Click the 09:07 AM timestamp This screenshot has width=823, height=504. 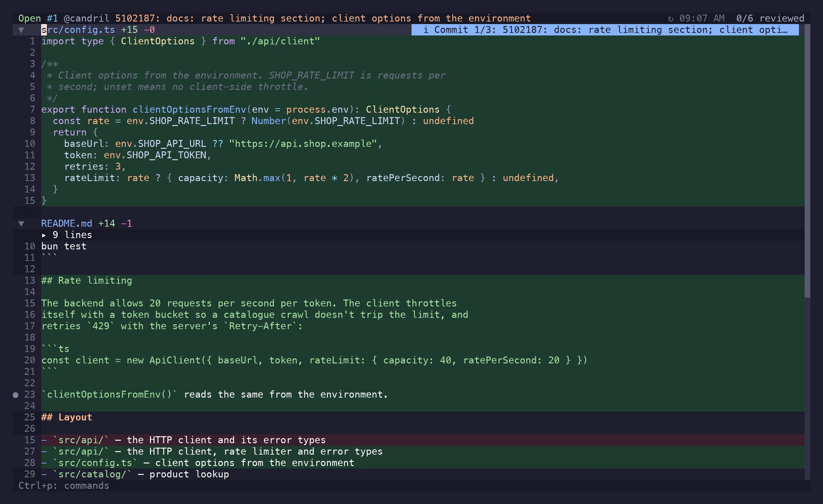pyautogui.click(x=702, y=18)
